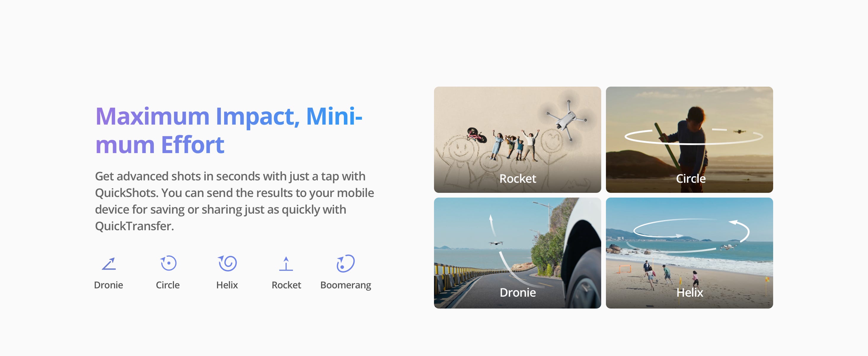The height and width of the screenshot is (356, 868).
Task: Click the Boomerang text label
Action: pos(346,285)
